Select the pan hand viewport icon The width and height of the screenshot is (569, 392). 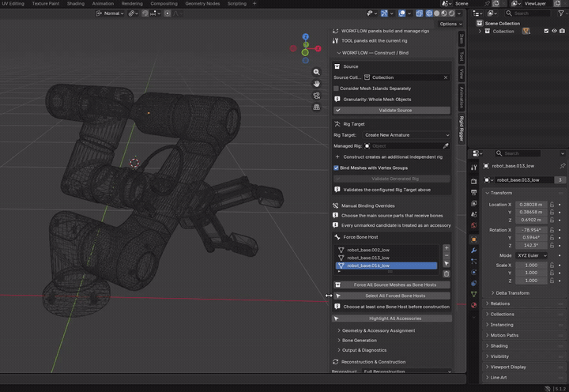tap(316, 84)
